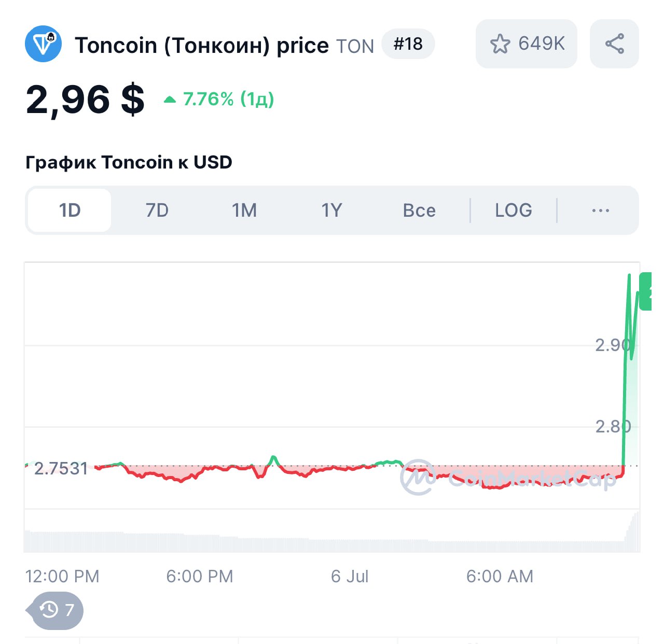Click the Toncoin logo icon
Image resolution: width=664 pixels, height=644 pixels.
coord(44,44)
